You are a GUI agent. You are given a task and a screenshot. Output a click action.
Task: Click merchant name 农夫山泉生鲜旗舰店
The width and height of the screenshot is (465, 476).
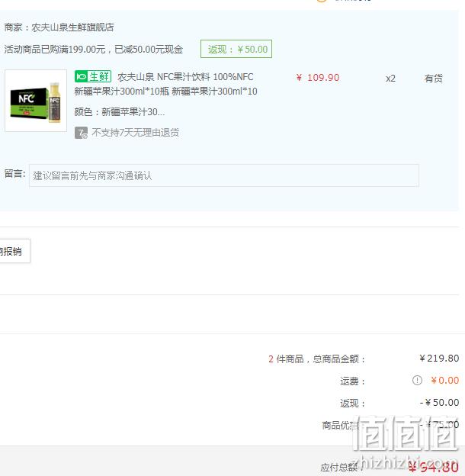(x=72, y=27)
